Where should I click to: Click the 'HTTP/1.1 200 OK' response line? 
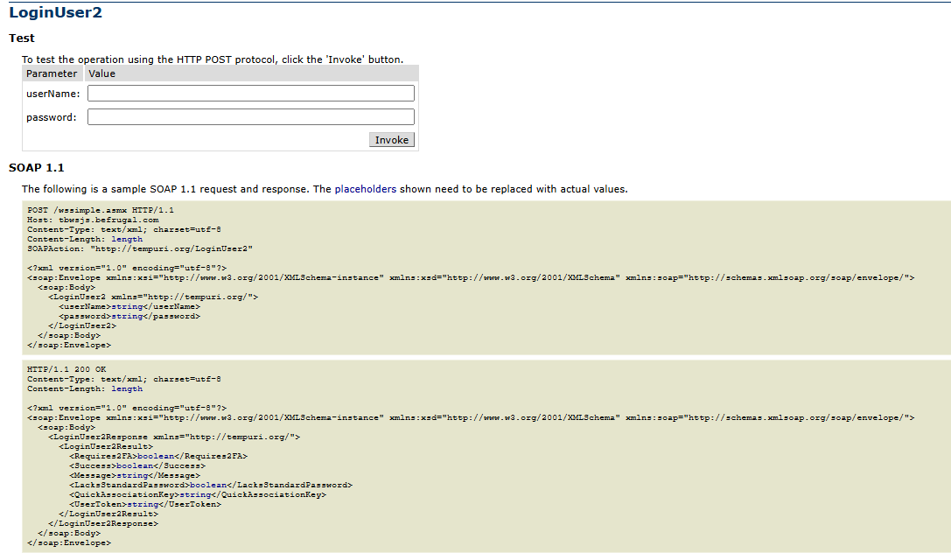[x=66, y=369]
